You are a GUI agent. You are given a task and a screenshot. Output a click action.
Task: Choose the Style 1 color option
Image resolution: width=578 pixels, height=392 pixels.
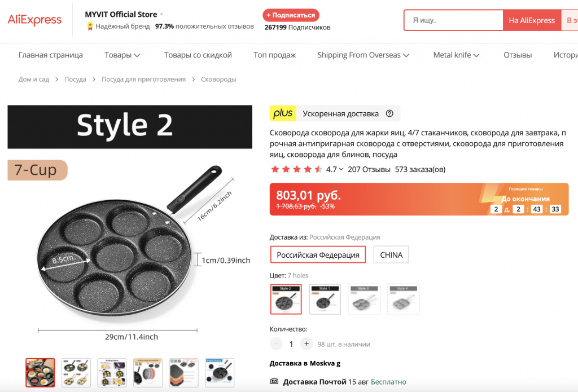[325, 299]
